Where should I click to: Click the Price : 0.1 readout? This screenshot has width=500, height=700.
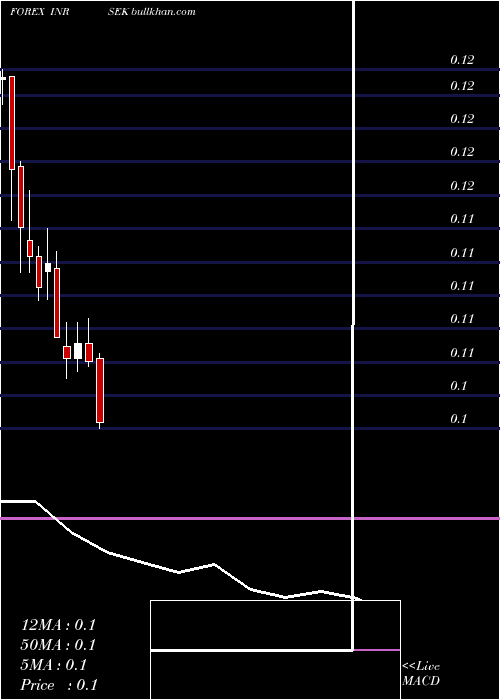point(59,685)
